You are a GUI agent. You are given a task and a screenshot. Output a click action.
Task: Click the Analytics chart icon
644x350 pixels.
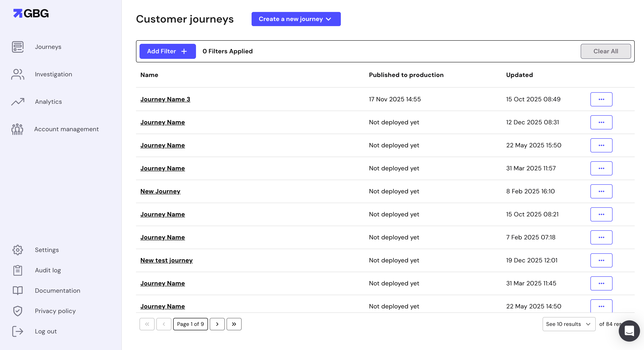pyautogui.click(x=17, y=102)
